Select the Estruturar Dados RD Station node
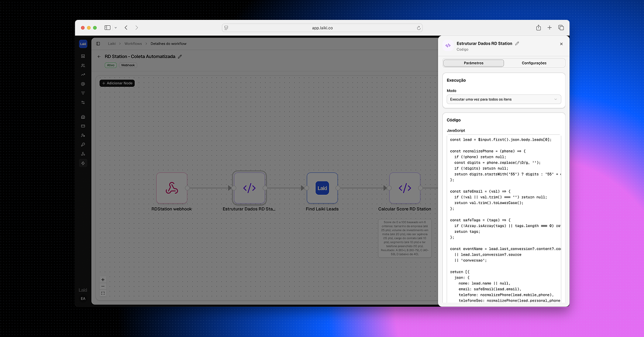Image resolution: width=644 pixels, height=337 pixels. point(249,188)
